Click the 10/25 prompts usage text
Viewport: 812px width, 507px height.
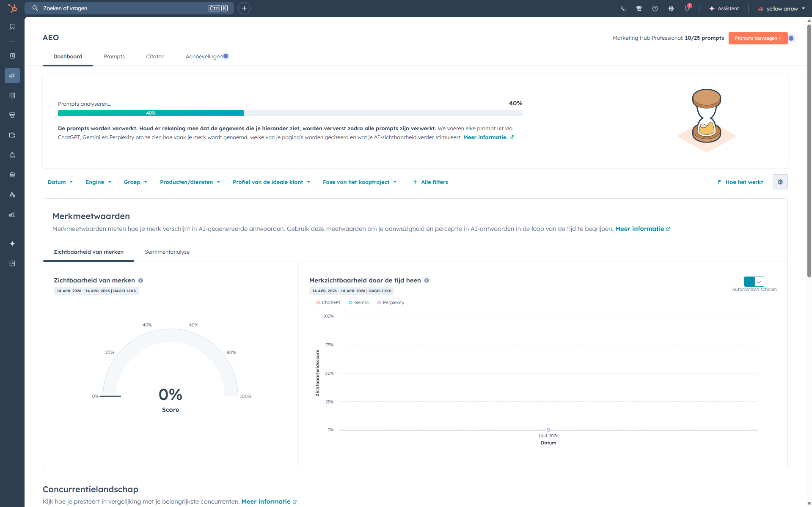coord(704,38)
